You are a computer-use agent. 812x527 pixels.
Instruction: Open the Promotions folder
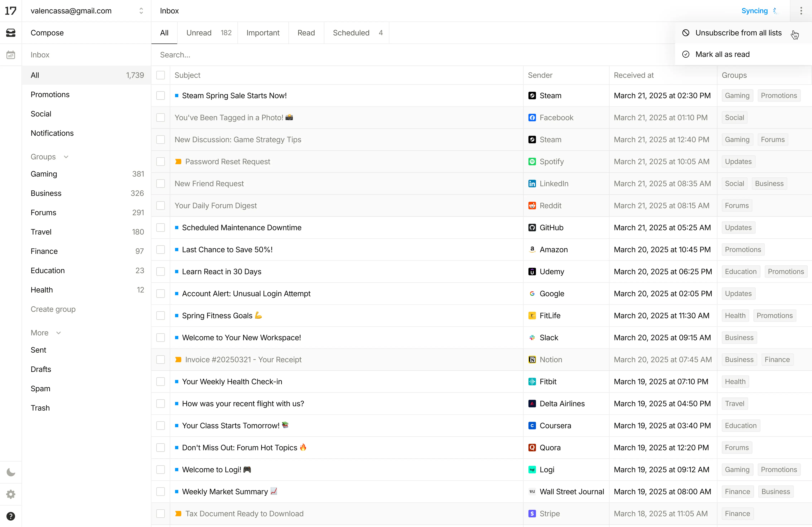[x=87, y=94]
